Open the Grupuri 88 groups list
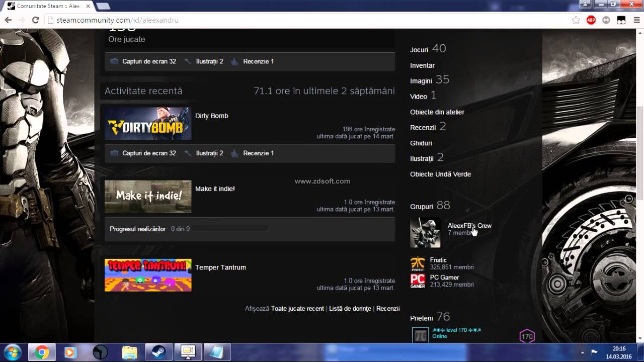The width and height of the screenshot is (644, 362). coord(430,206)
